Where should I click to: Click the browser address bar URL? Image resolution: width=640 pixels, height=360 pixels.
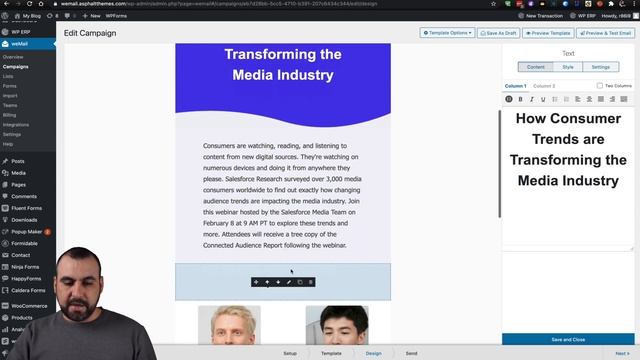[219, 4]
